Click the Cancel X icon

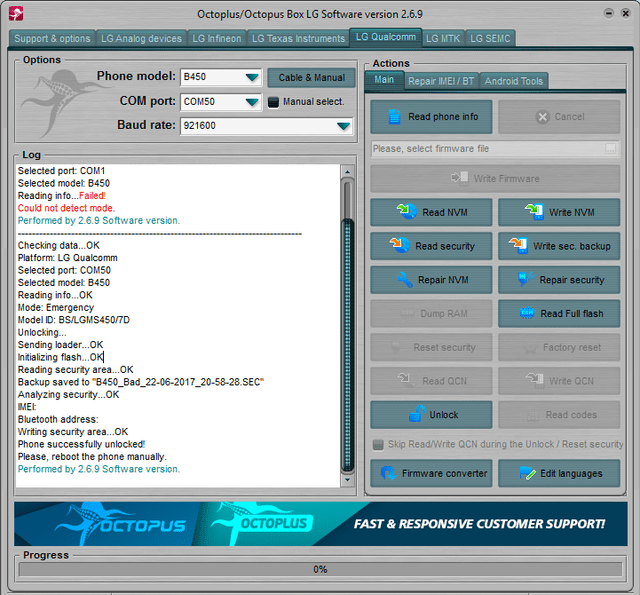[x=542, y=117]
